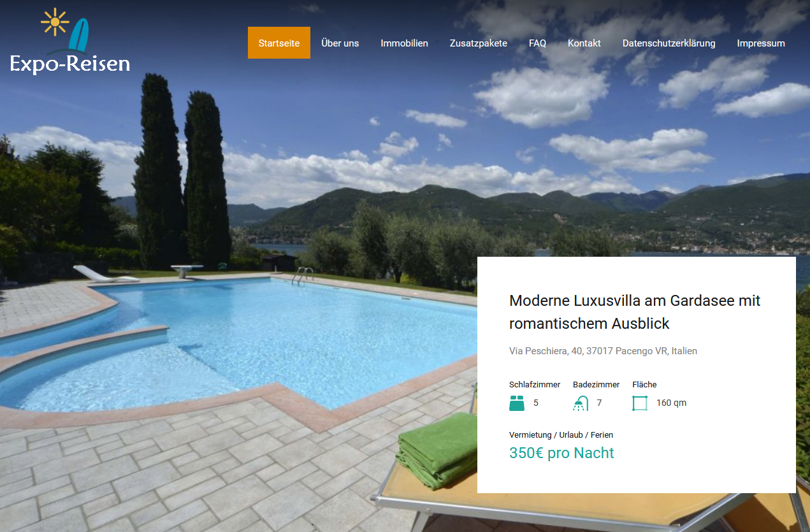Click the Via Peschiera address text
The height and width of the screenshot is (532, 810).
(603, 351)
